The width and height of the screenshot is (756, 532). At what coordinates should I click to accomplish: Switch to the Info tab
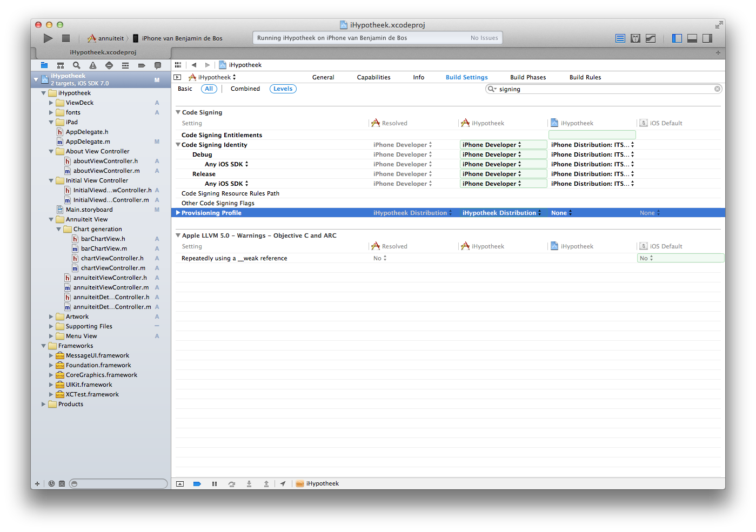tap(419, 77)
